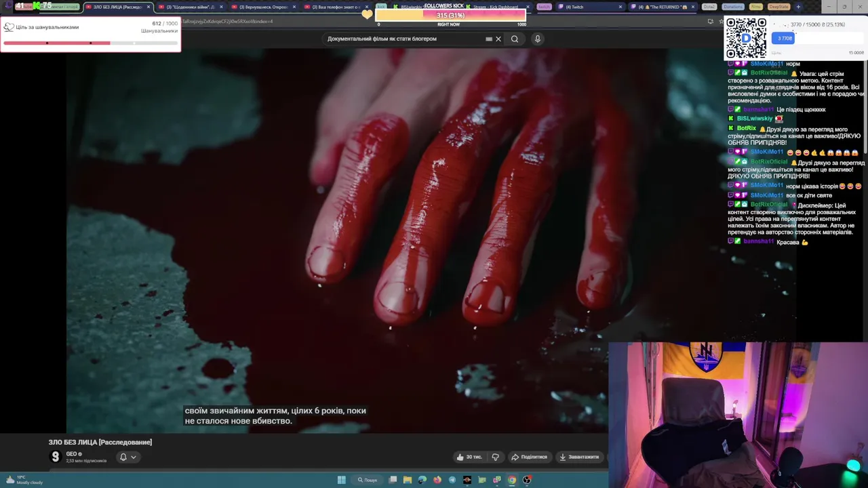Viewport: 868px width, 488px height.
Task: Toggle the subscription notification bell
Action: 123,457
